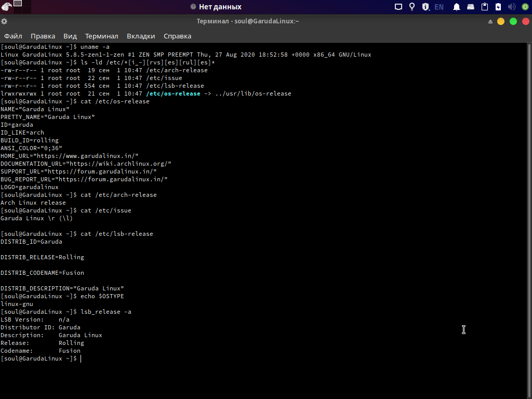Click the lightbulb icon in the panel
Image resolution: width=532 pixels, height=399 pixels.
412,7
